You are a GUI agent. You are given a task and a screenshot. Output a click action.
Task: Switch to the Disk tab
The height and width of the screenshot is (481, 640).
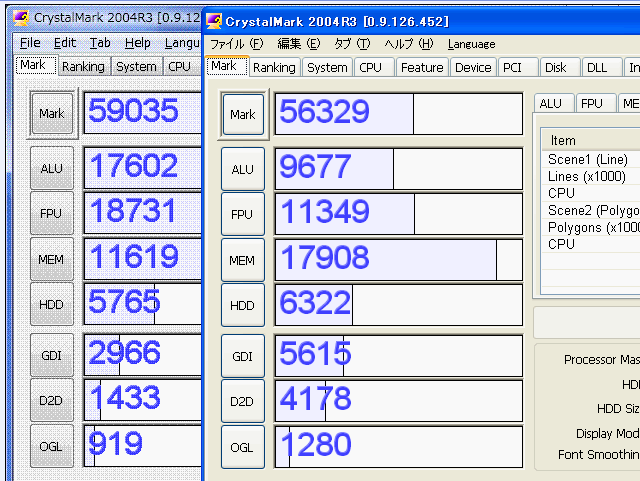(555, 67)
